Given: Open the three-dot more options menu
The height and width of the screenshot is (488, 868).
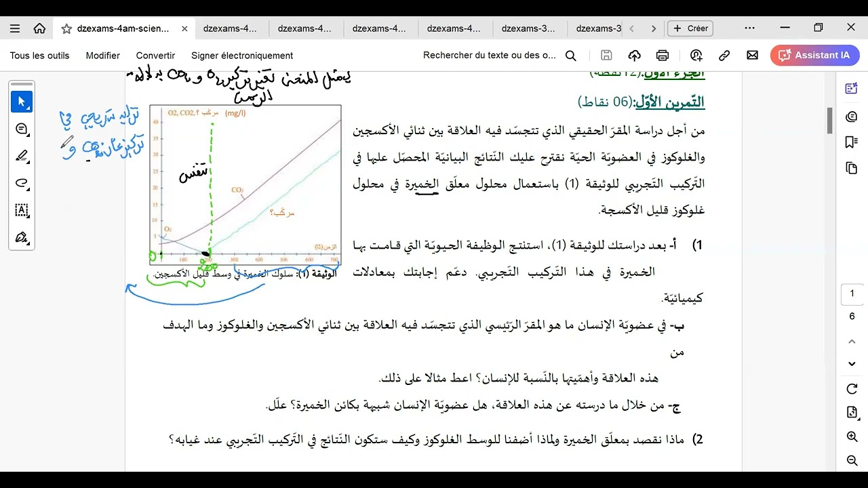Looking at the screenshot, I should click(x=749, y=28).
